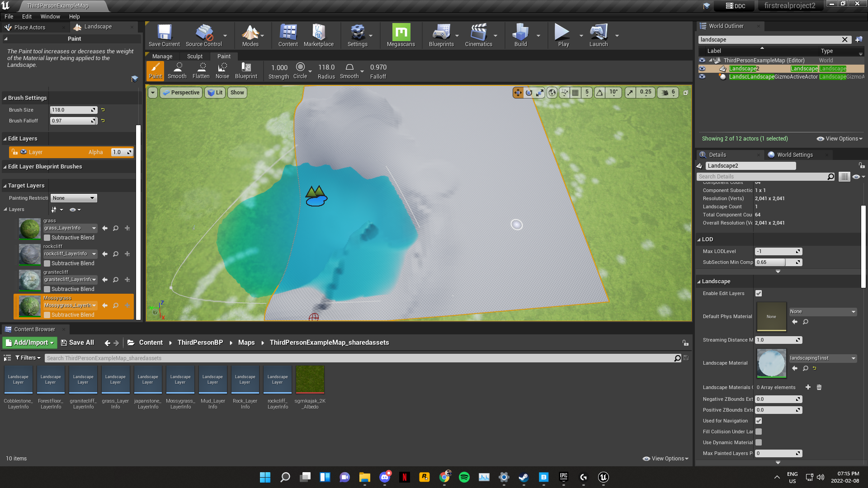The height and width of the screenshot is (488, 868).
Task: Open the Blueprints toolbar icon
Action: point(441,35)
